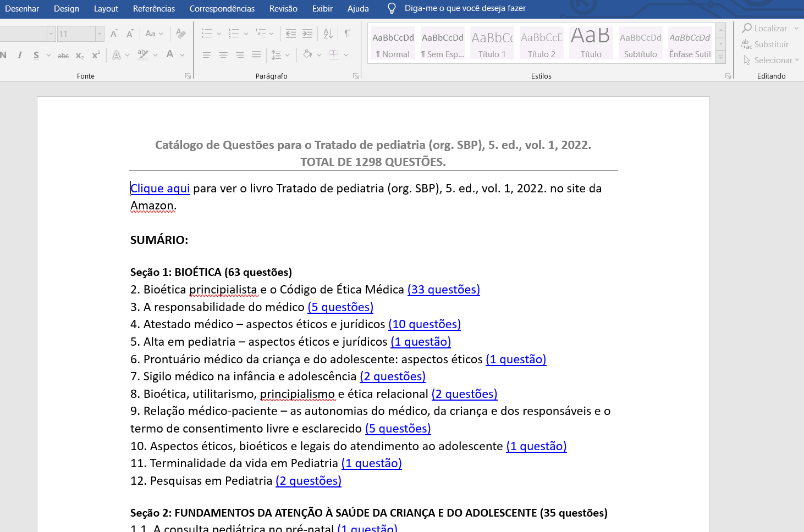
Task: Open the Design ribbon tab
Action: 67,9
